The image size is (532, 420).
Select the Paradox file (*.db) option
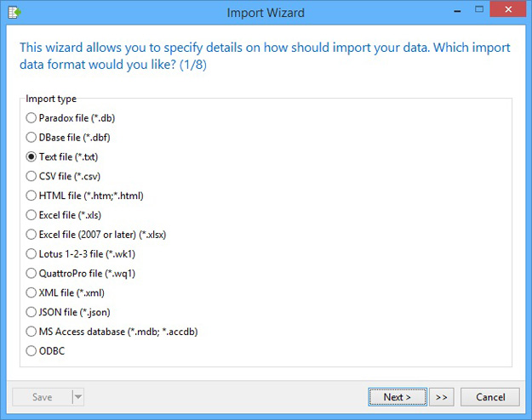(71, 118)
